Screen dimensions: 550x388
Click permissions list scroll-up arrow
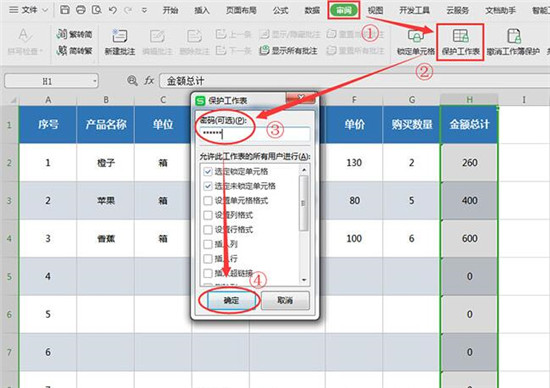[x=304, y=170]
